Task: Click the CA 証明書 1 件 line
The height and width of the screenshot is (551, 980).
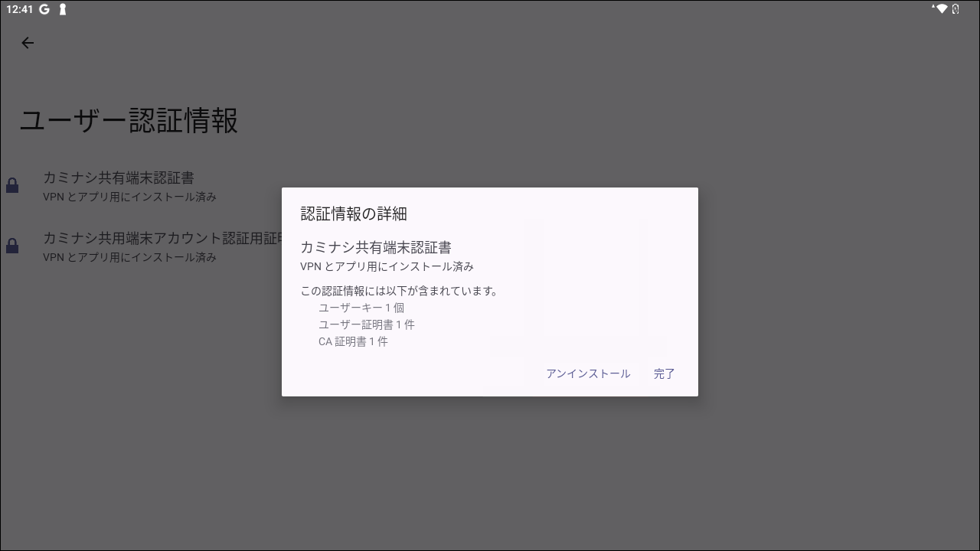Action: pyautogui.click(x=353, y=341)
